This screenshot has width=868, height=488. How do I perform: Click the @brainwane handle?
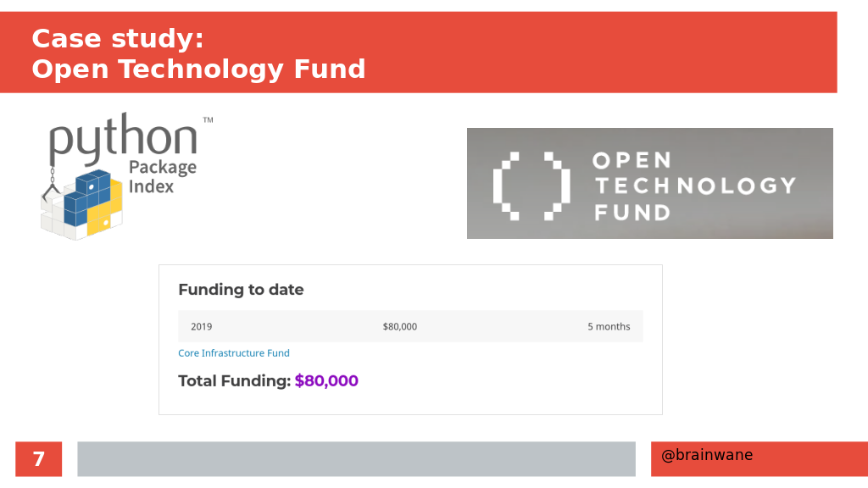pos(707,455)
